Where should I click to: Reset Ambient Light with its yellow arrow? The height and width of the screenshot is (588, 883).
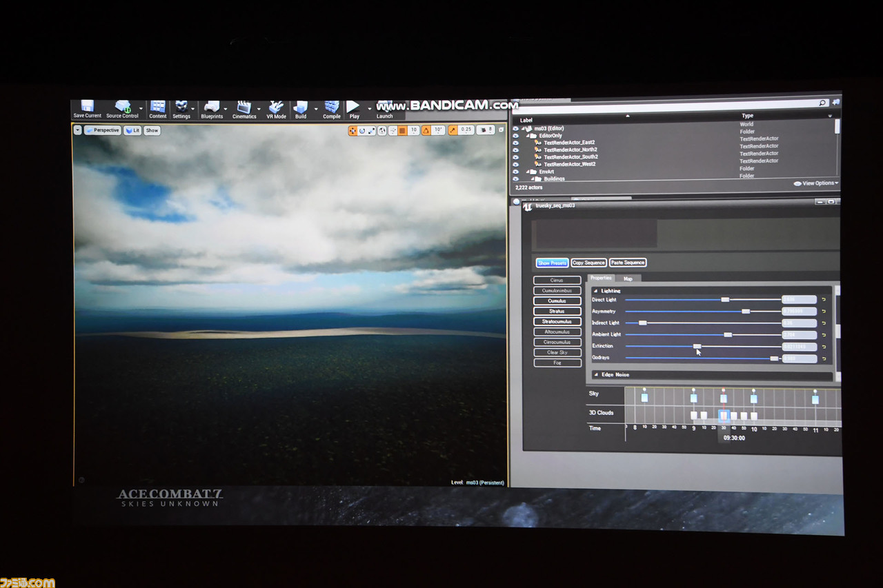[824, 334]
